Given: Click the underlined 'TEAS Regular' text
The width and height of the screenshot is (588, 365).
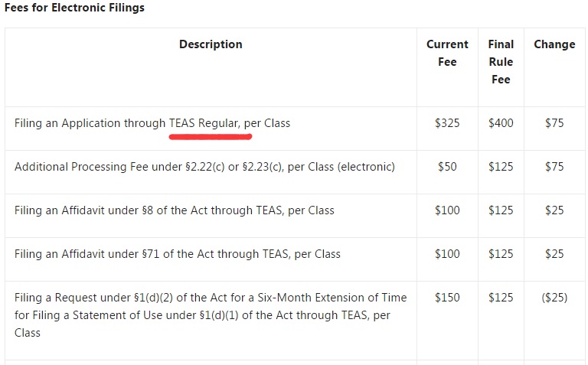Looking at the screenshot, I should [204, 122].
